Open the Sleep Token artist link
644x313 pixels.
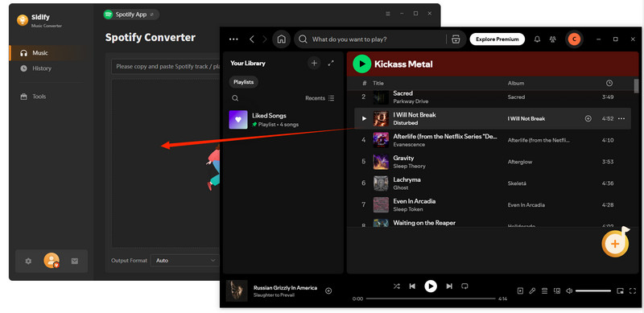pyautogui.click(x=408, y=209)
